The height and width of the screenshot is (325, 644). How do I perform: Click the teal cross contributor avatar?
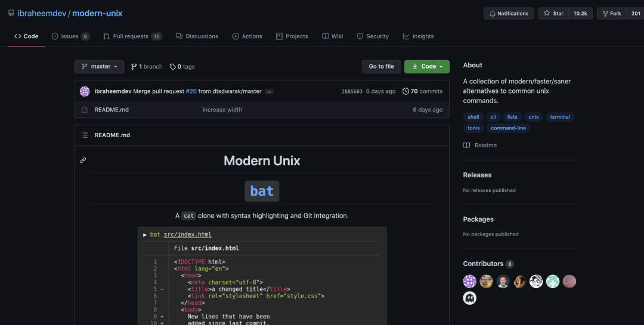coord(553,281)
